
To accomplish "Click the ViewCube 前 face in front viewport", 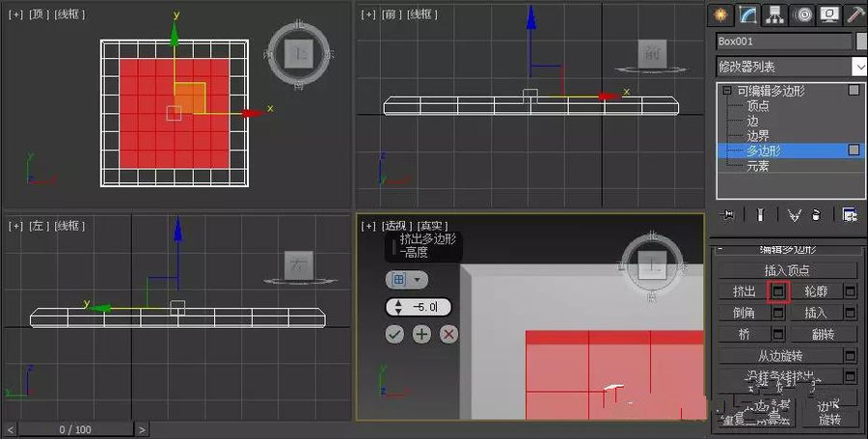I will click(652, 54).
